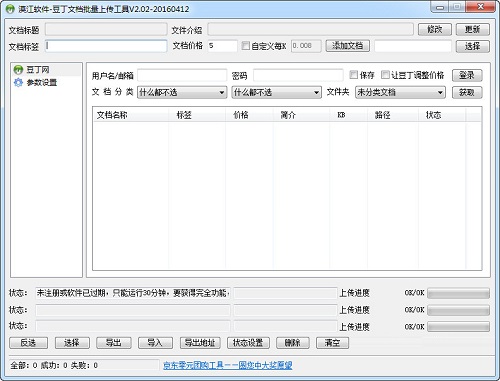This screenshot has width=500, height=381.
Task: Click the 文件介绍 input field
Action: point(310,29)
